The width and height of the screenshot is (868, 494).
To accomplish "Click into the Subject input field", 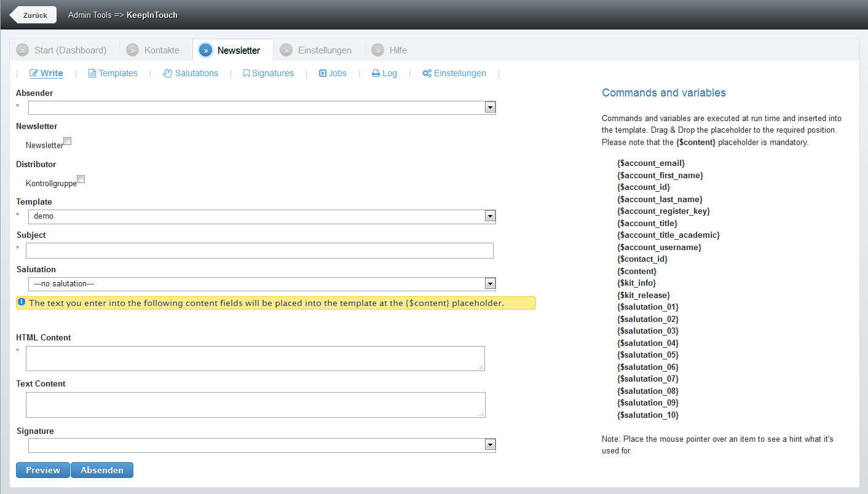I will point(259,251).
